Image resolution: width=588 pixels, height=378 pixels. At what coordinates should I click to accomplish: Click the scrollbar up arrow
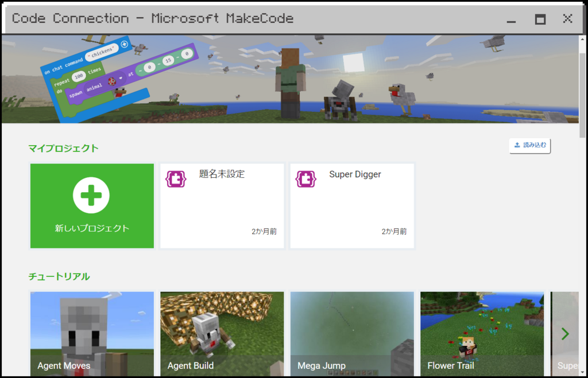tap(582, 39)
